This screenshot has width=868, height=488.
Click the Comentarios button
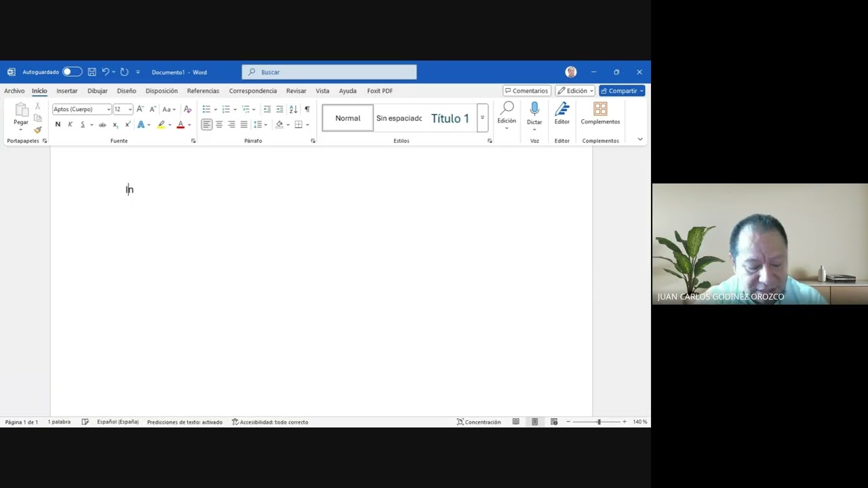pos(527,91)
